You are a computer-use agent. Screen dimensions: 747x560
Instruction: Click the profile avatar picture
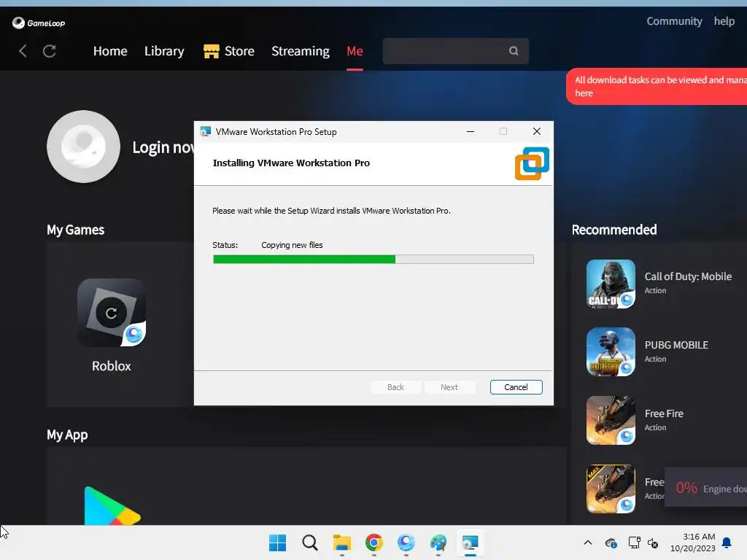click(83, 147)
